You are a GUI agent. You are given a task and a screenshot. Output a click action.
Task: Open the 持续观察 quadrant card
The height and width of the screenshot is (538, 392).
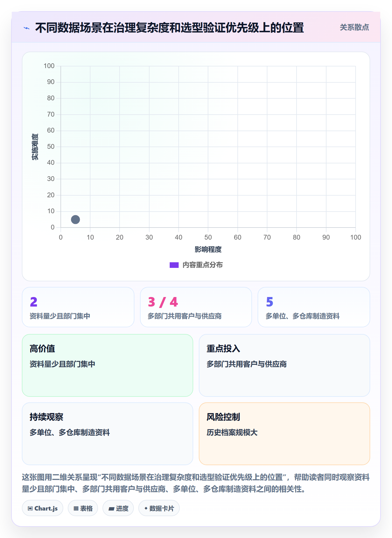(x=108, y=434)
